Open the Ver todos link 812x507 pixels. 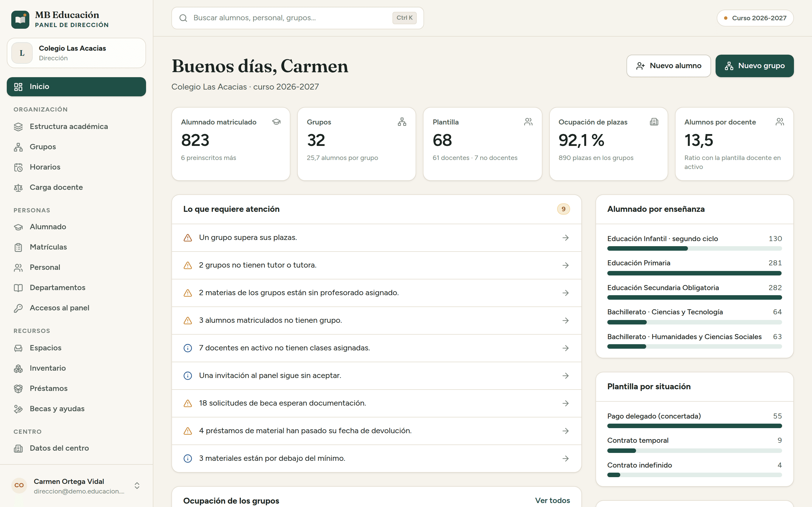coord(552,500)
